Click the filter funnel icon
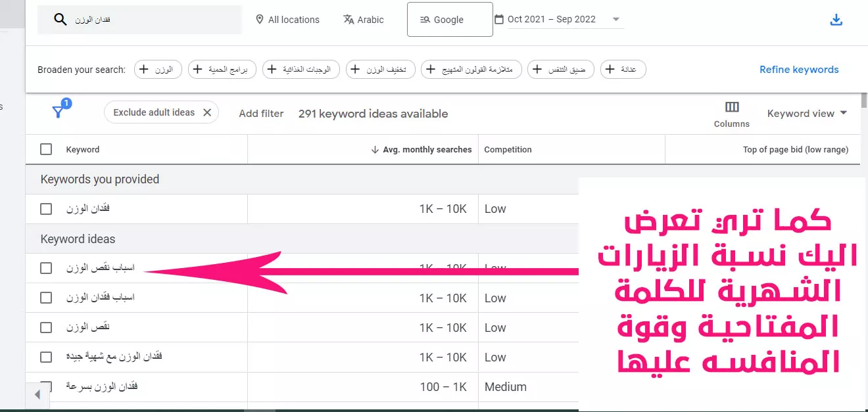868x412 pixels. coord(59,112)
